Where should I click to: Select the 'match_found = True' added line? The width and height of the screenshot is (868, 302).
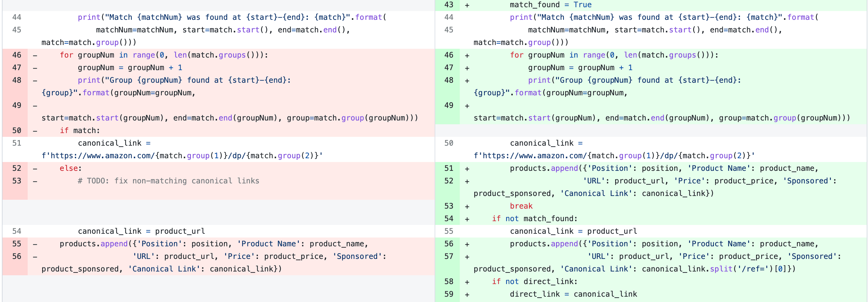coord(550,5)
